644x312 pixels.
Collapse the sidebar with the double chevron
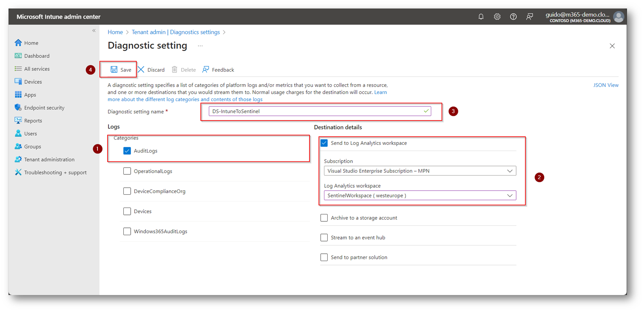(94, 30)
